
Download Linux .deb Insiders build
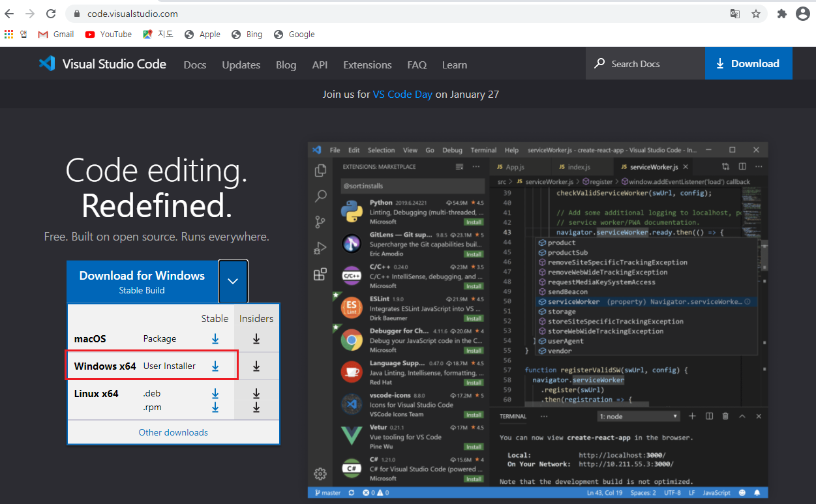click(x=256, y=394)
